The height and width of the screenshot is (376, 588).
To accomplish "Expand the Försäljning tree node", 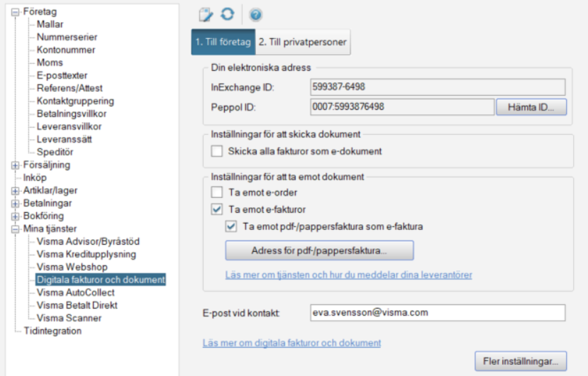I will click(15, 165).
